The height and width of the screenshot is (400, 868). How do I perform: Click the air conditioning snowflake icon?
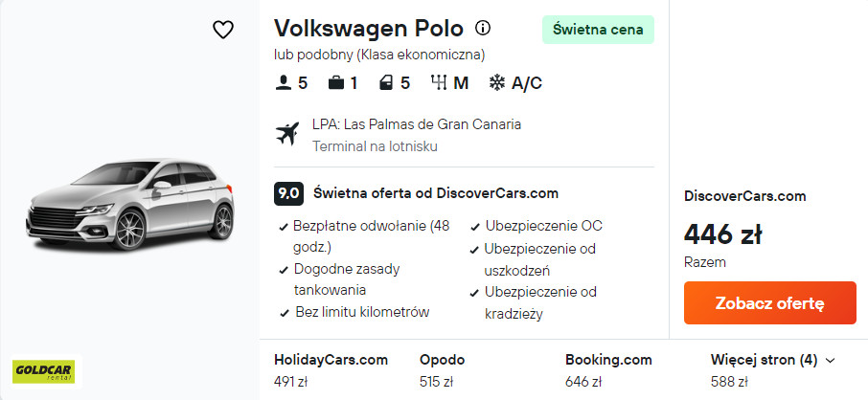click(x=497, y=83)
